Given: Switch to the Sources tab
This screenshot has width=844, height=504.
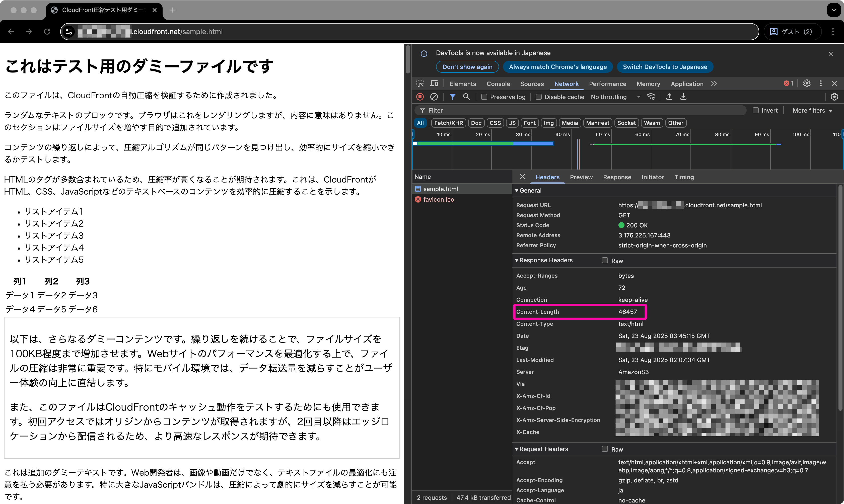Looking at the screenshot, I should pos(532,83).
